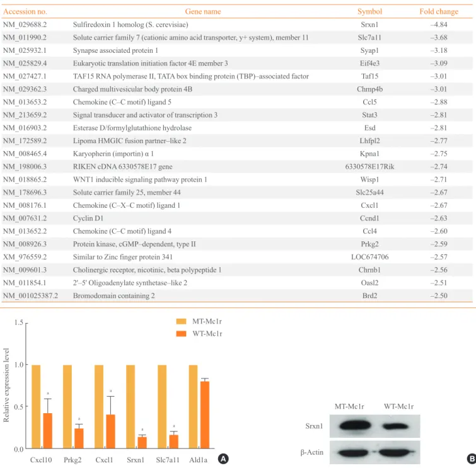Click the fold change value –2.88
This screenshot has width=476, height=468.
(439, 102)
